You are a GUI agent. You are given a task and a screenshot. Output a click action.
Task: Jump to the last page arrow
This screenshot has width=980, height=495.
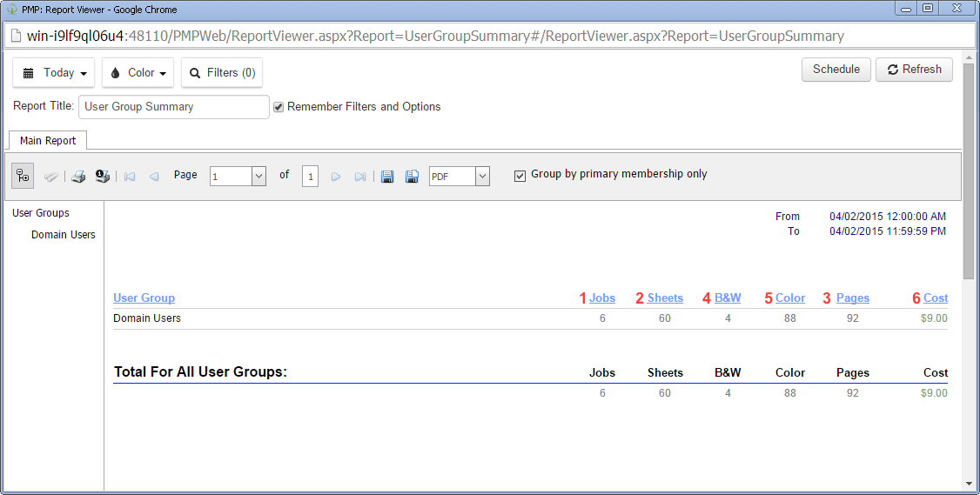point(359,177)
